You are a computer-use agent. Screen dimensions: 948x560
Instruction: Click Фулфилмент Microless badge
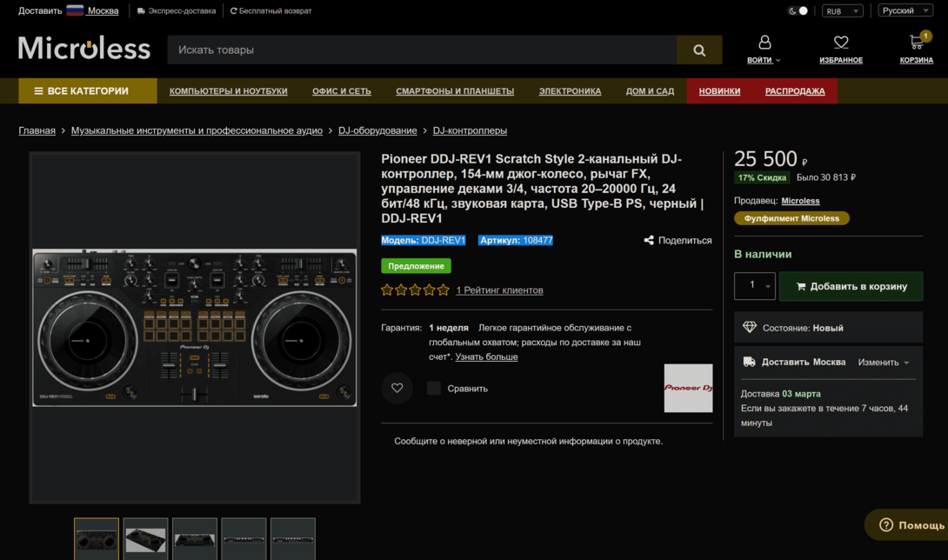pos(791,218)
